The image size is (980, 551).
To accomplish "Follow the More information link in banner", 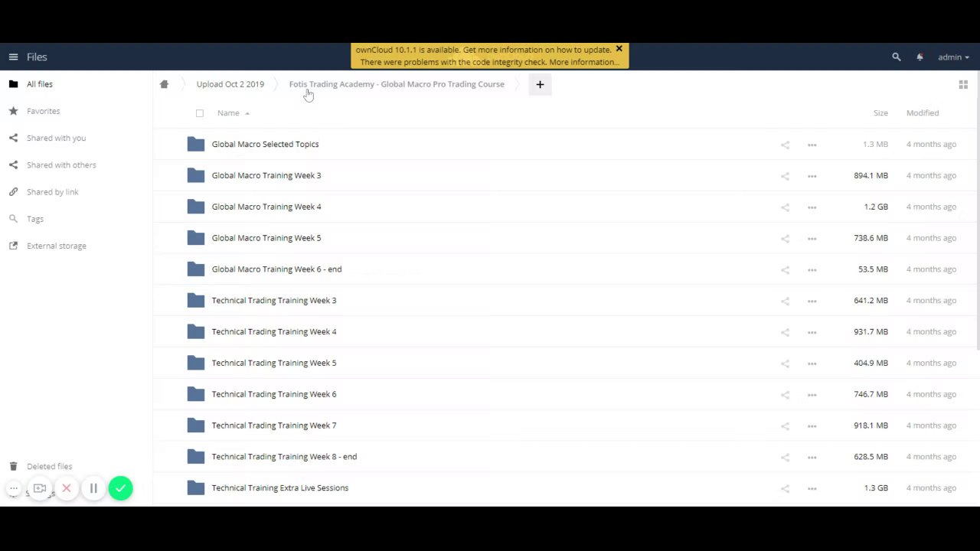I will tap(583, 62).
